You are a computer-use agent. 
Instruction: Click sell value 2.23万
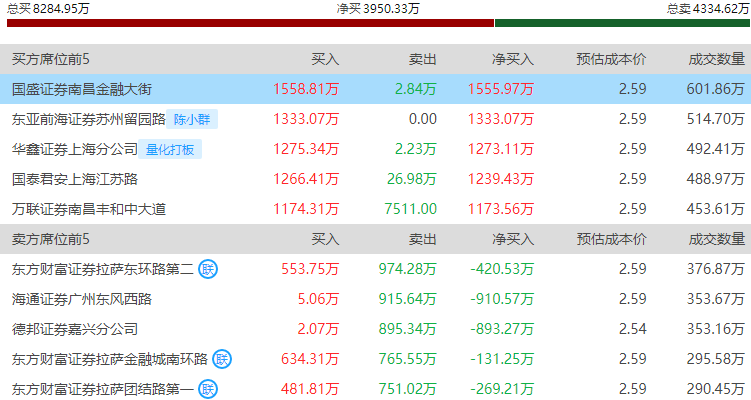pos(416,149)
